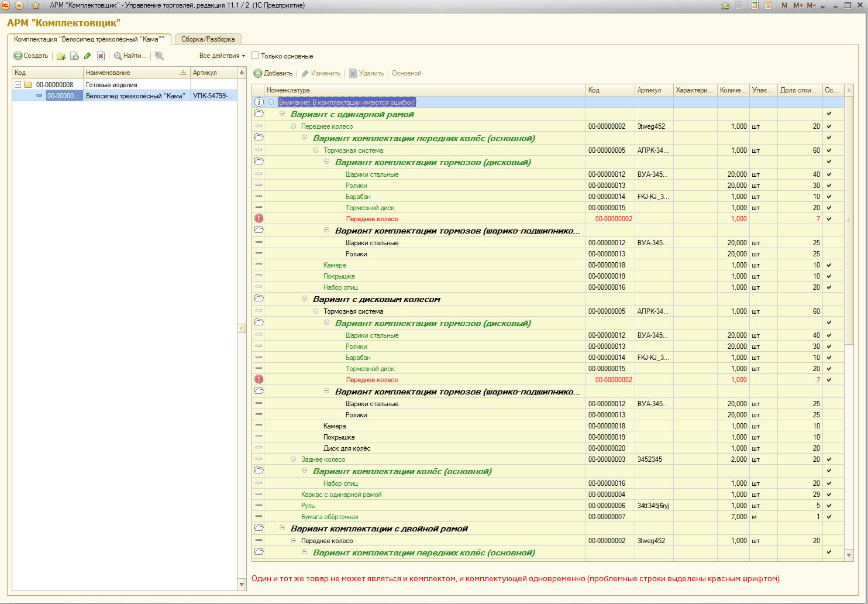
Task: Collapse the 'Внимание! В комплектации имеются ошибки!' node
Action: click(271, 102)
